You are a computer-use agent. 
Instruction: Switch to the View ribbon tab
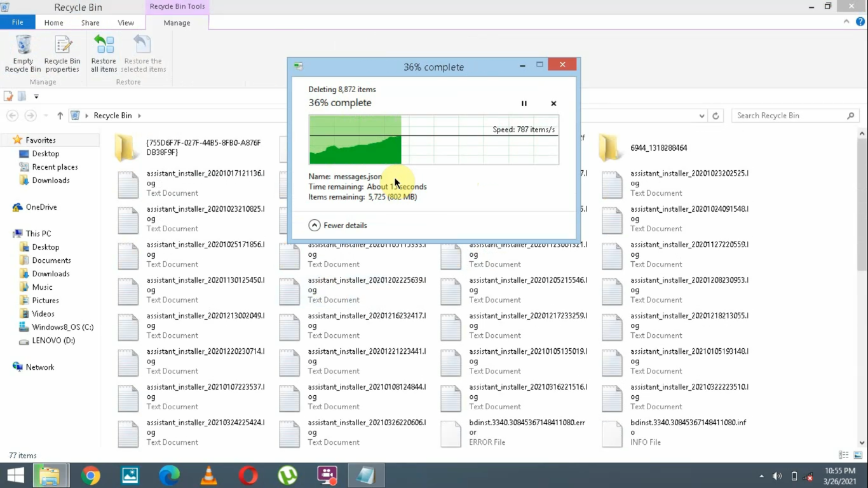tap(126, 22)
